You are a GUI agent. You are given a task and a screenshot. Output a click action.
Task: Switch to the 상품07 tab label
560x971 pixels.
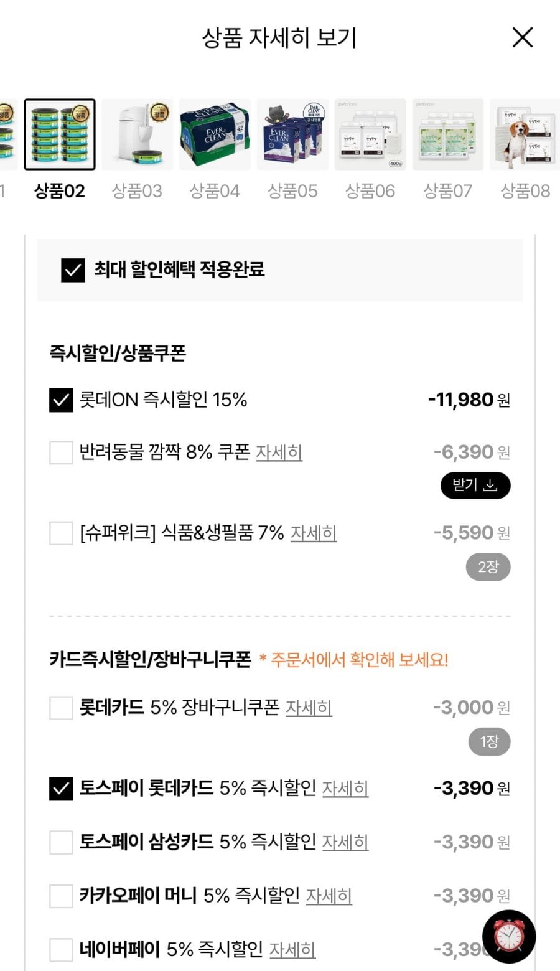coord(447,191)
